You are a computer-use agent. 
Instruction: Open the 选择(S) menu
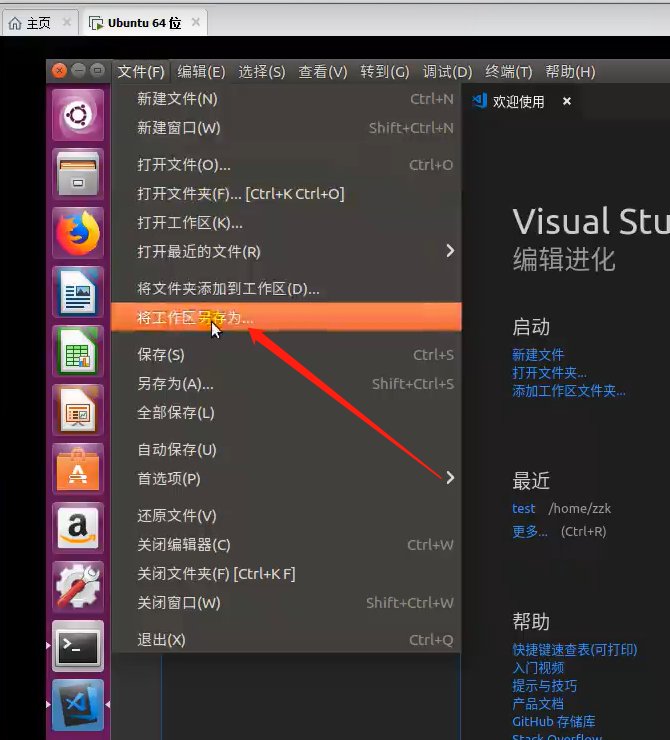[262, 72]
